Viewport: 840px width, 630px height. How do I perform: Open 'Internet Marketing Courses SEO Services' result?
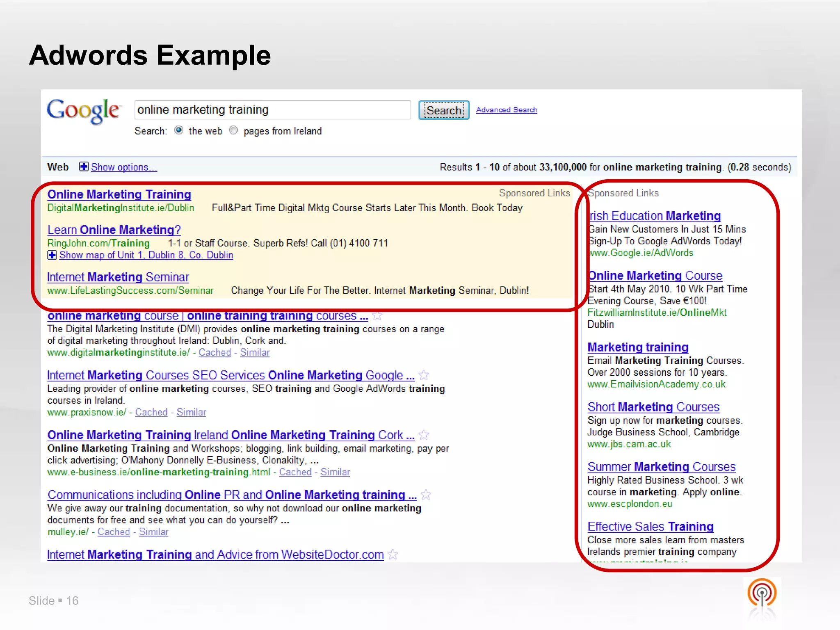click(231, 375)
